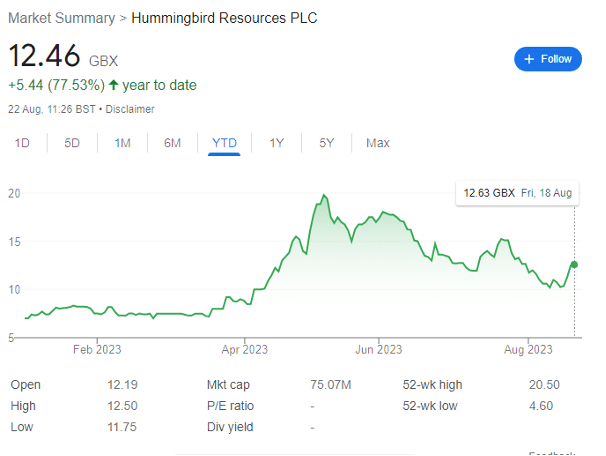Click the 52-wk high value 20.50

[544, 385]
